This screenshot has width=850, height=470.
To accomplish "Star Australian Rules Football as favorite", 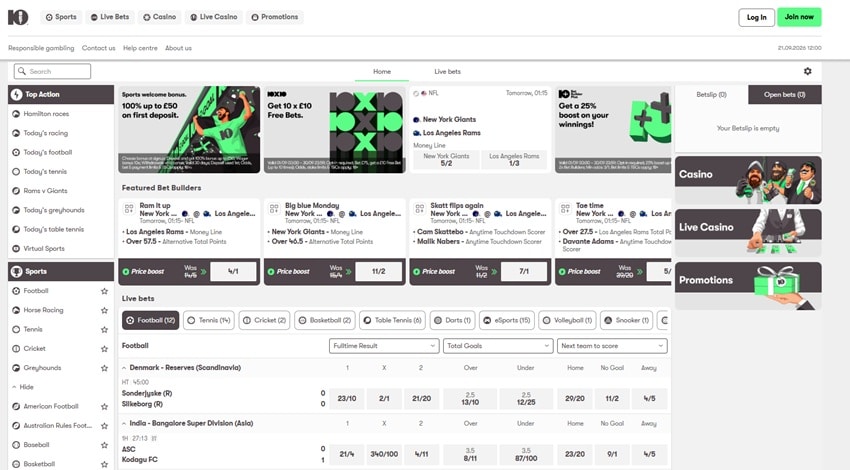I will (104, 426).
